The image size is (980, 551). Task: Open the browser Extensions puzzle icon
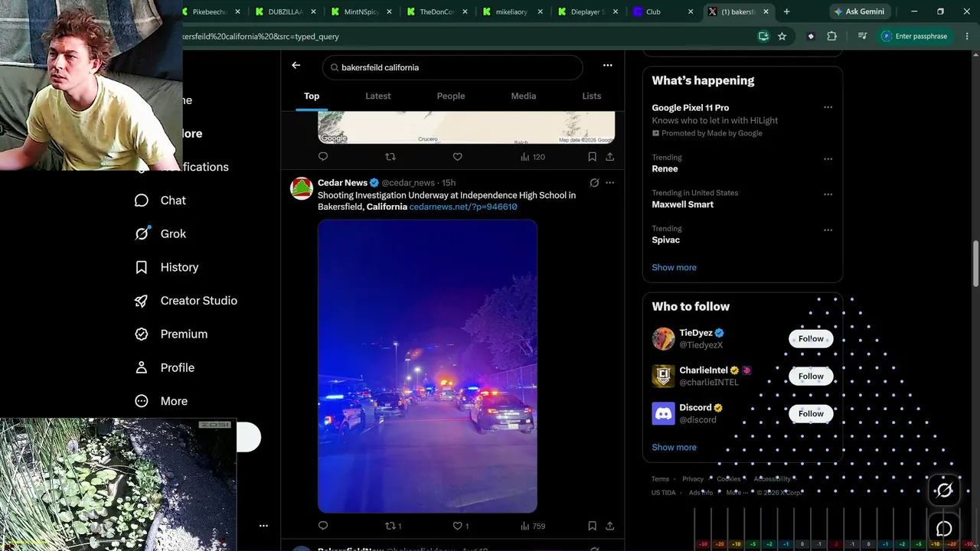pos(832,36)
